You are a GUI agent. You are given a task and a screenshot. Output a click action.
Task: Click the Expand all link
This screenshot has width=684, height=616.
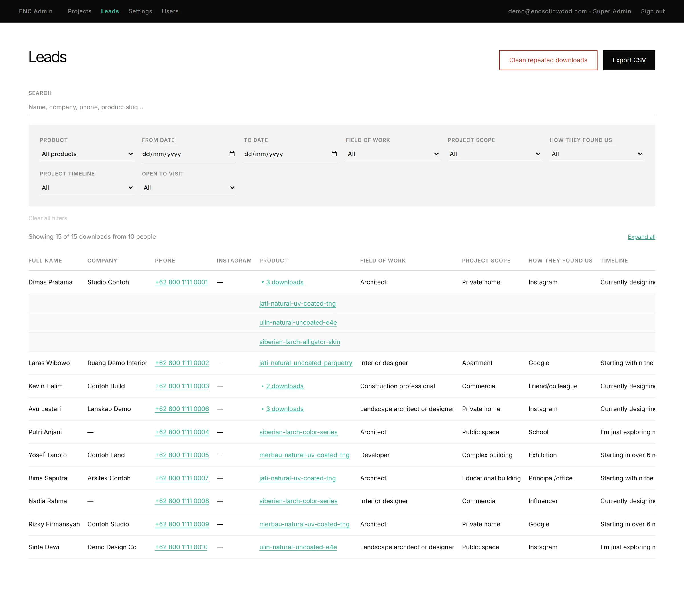coord(641,237)
